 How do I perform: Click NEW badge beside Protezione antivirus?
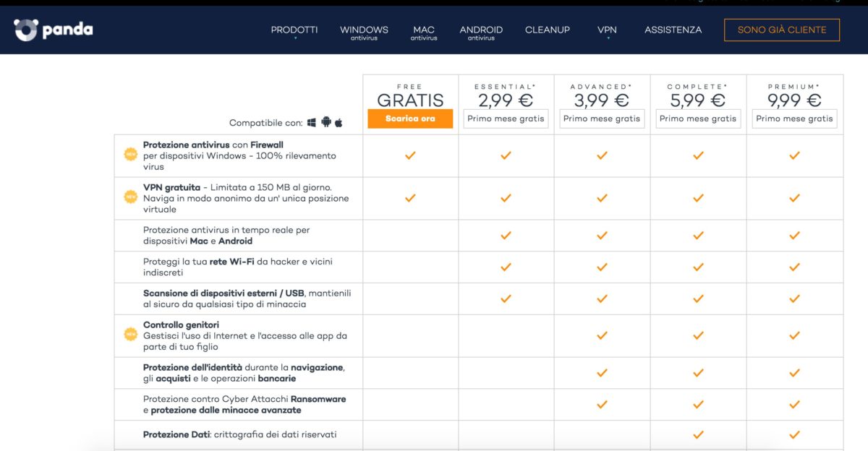coord(131,154)
